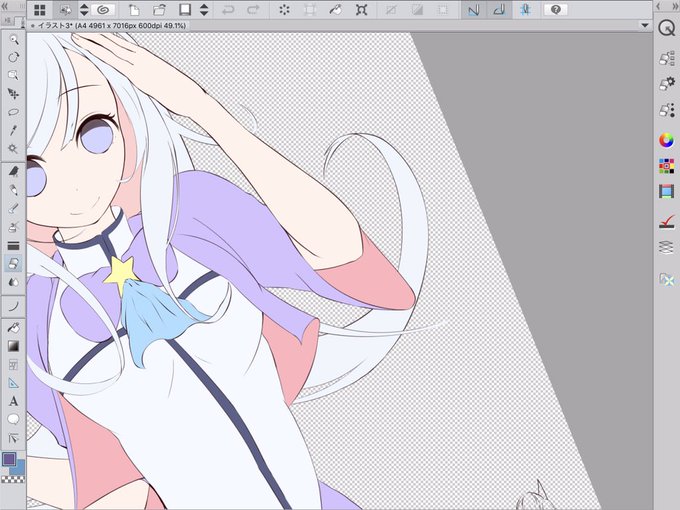Open the Quick Access panel
Image resolution: width=680 pixels, height=510 pixels.
(x=666, y=29)
